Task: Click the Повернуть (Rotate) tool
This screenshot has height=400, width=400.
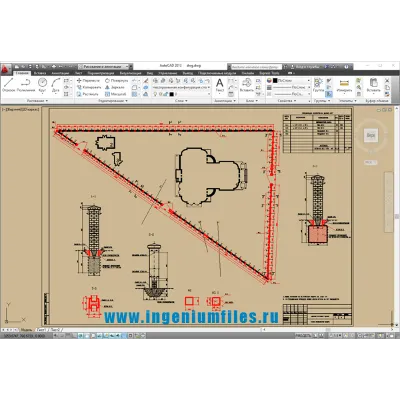Action: click(x=116, y=81)
